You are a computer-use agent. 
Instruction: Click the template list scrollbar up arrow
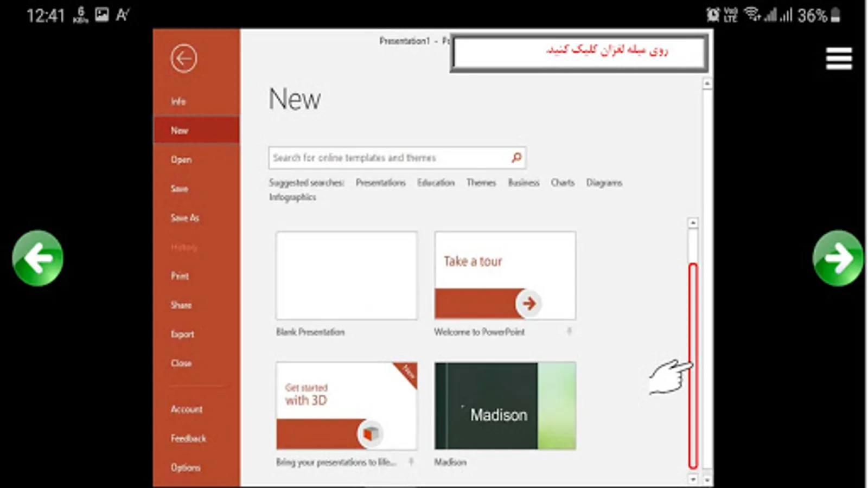click(x=693, y=223)
